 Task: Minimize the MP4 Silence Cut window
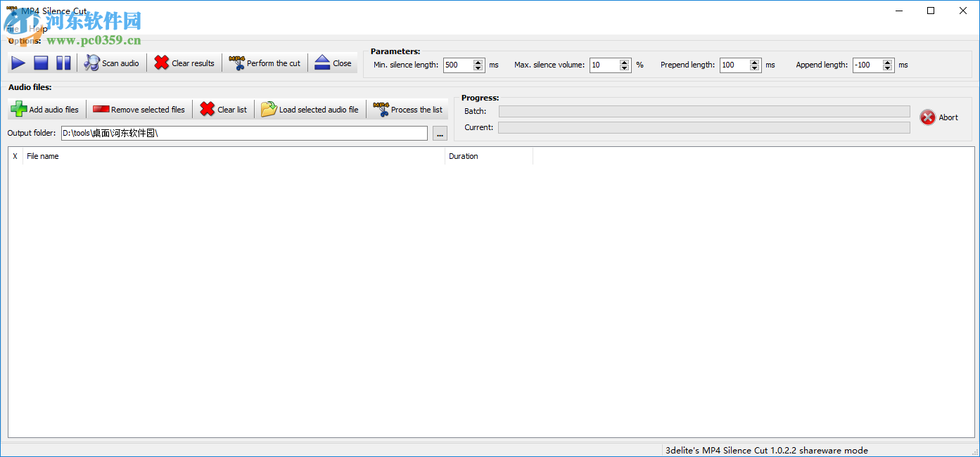[x=898, y=11]
